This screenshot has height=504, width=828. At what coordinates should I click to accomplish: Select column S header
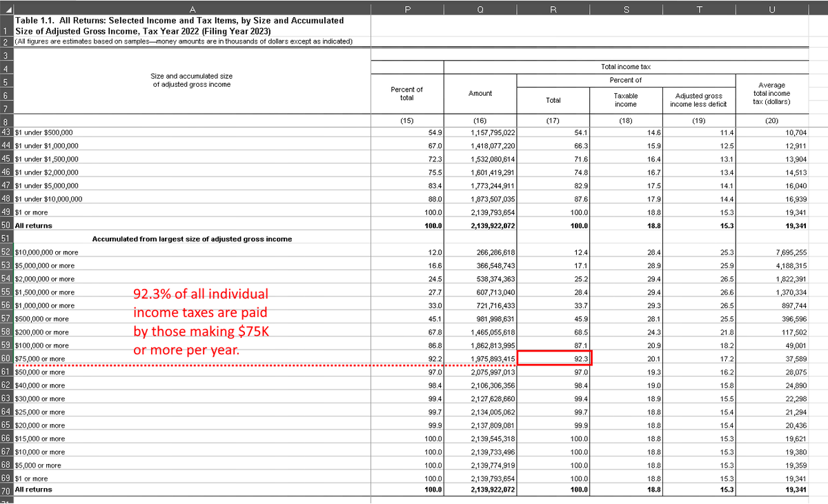pos(626,9)
